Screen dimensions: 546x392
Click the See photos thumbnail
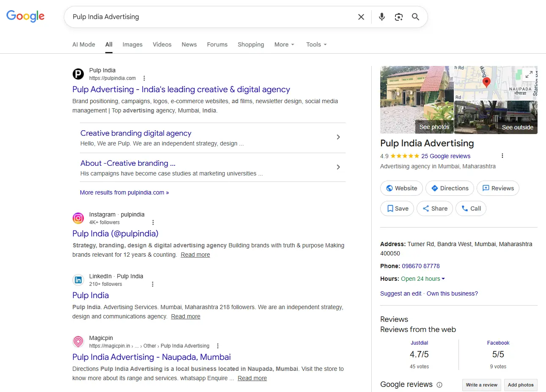(417, 100)
